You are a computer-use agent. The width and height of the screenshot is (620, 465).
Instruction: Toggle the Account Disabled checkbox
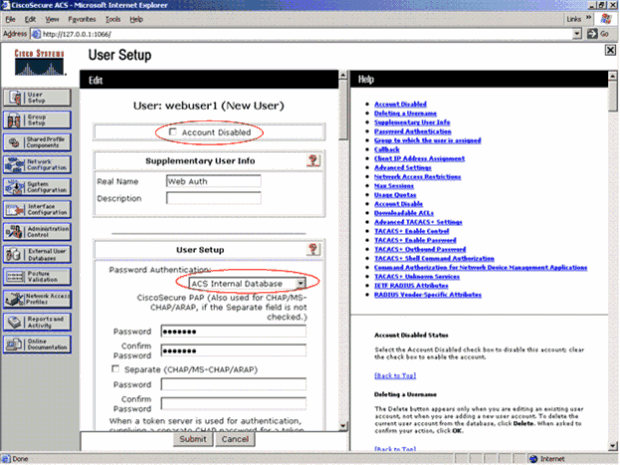pyautogui.click(x=172, y=132)
